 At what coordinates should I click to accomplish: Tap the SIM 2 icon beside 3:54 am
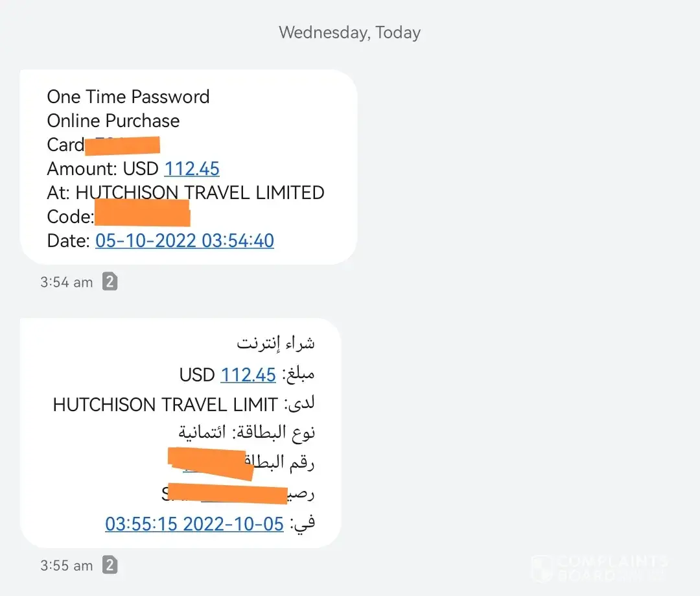pyautogui.click(x=110, y=282)
